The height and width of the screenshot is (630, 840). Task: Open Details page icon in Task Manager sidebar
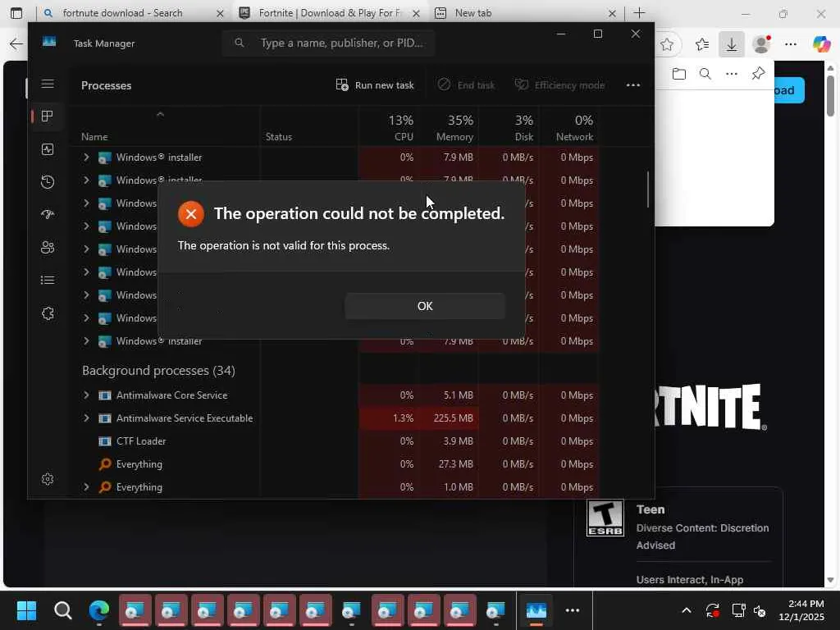[x=48, y=281]
